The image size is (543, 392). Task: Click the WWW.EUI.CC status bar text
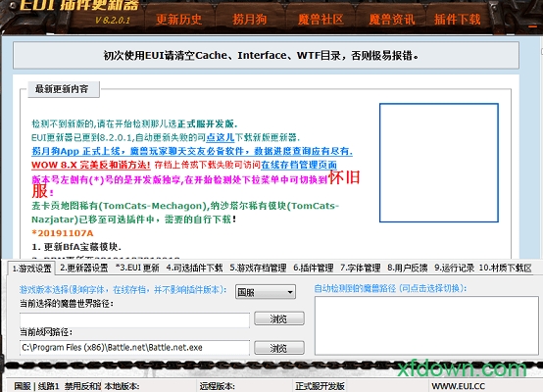458,386
